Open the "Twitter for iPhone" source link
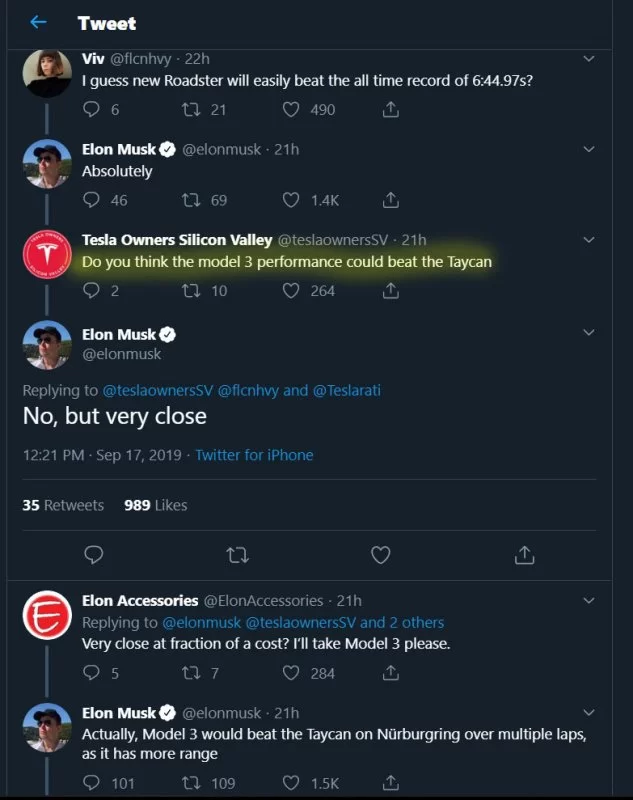Image resolution: width=633 pixels, height=800 pixels. click(254, 455)
